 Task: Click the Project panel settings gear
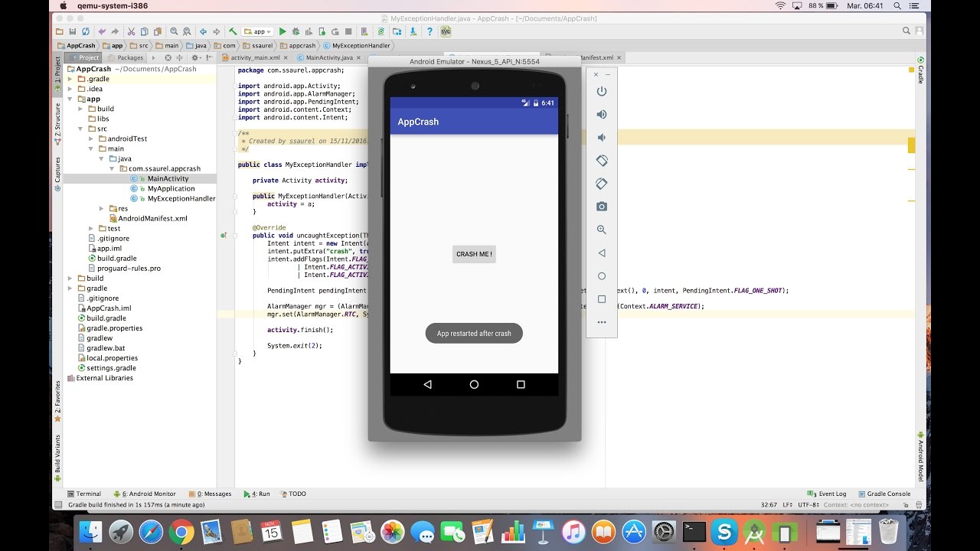194,57
